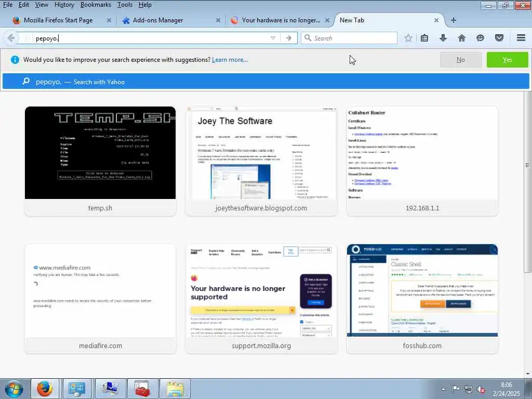Open the fosshub.com Classic Shell tile
Screen dimensions: 532x399
[x=422, y=299]
